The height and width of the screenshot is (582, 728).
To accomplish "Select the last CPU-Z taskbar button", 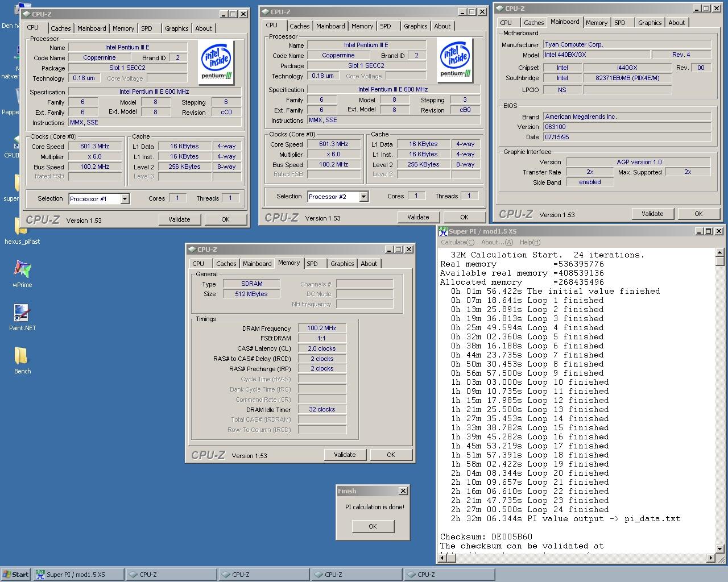I will [449, 575].
